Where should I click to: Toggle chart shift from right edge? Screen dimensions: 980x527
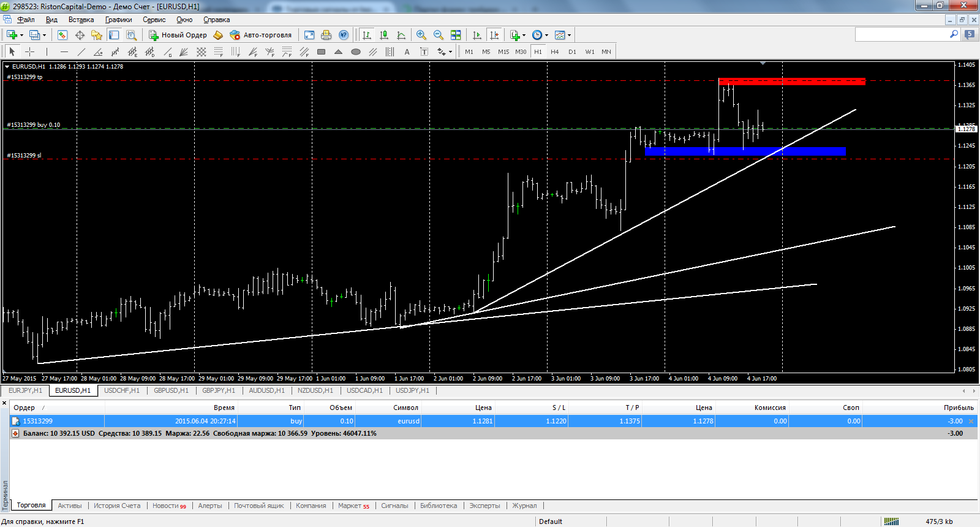[494, 35]
